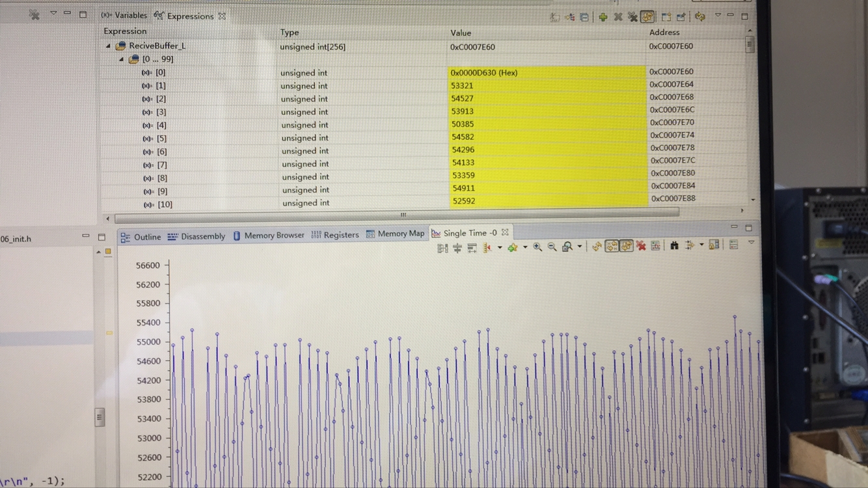The image size is (868, 488).
Task: Pin the Expressions view to debug context
Action: click(681, 17)
